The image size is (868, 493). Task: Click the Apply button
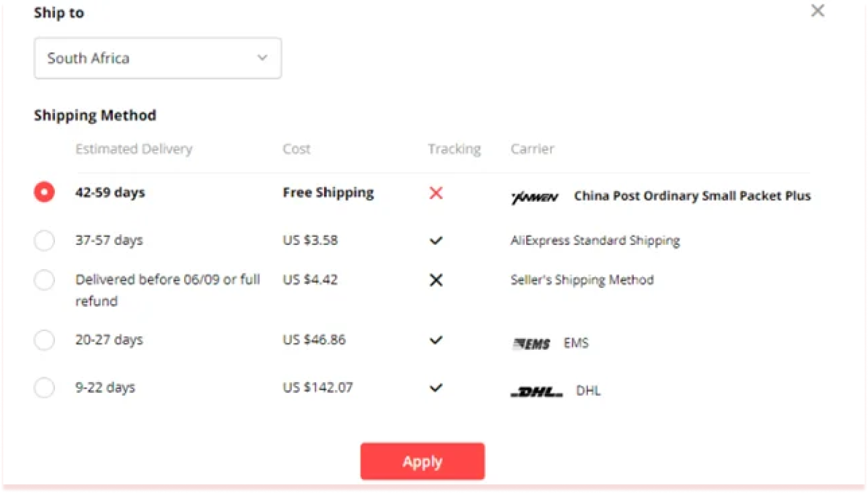[422, 461]
